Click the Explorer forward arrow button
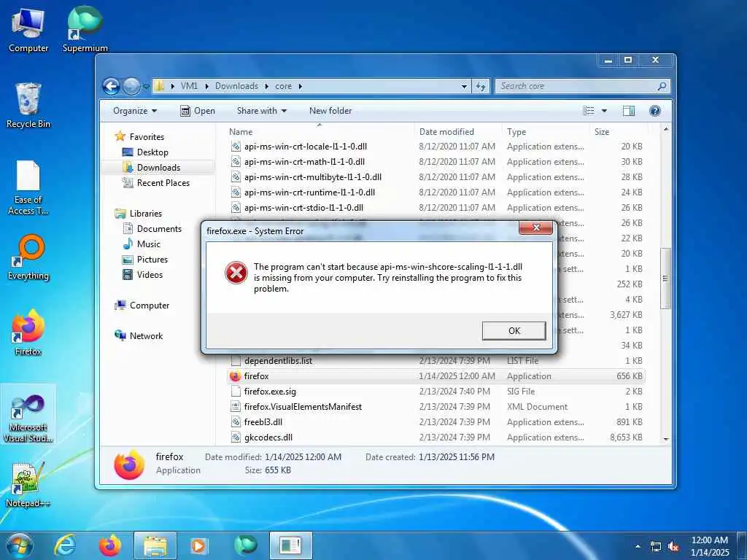The width and height of the screenshot is (747, 560). (131, 86)
